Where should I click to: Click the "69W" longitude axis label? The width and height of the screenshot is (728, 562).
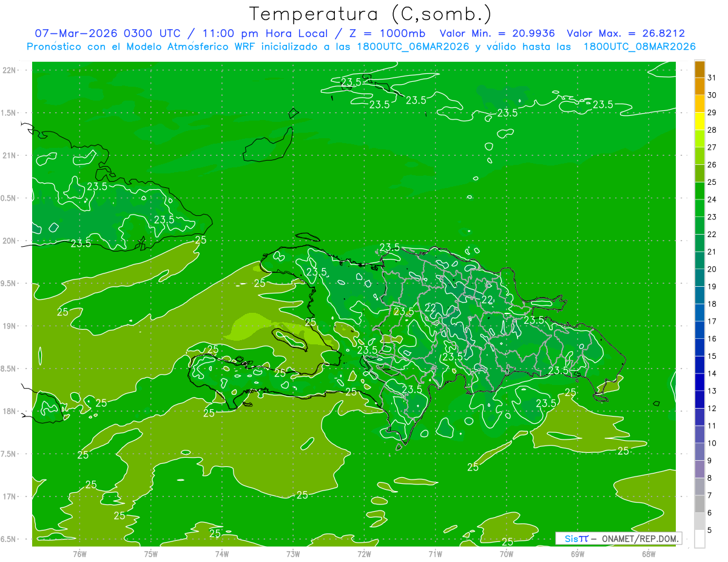[578, 554]
